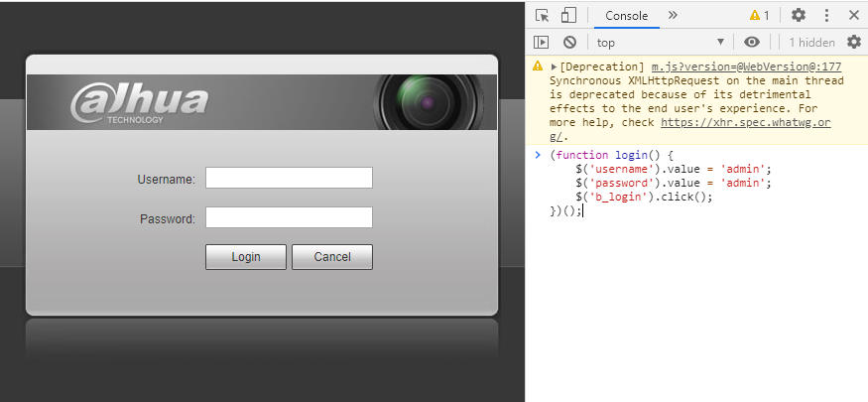Click the Username input field
868x402 pixels.
(x=289, y=178)
